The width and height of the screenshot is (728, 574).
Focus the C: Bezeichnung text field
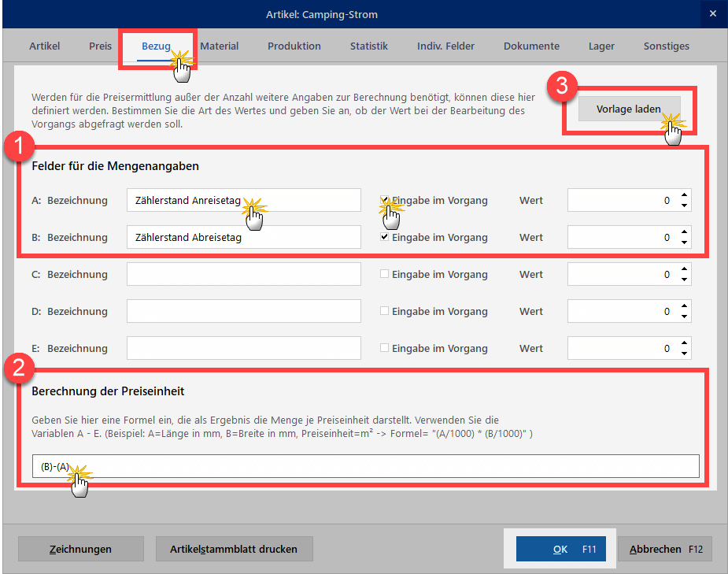243,274
